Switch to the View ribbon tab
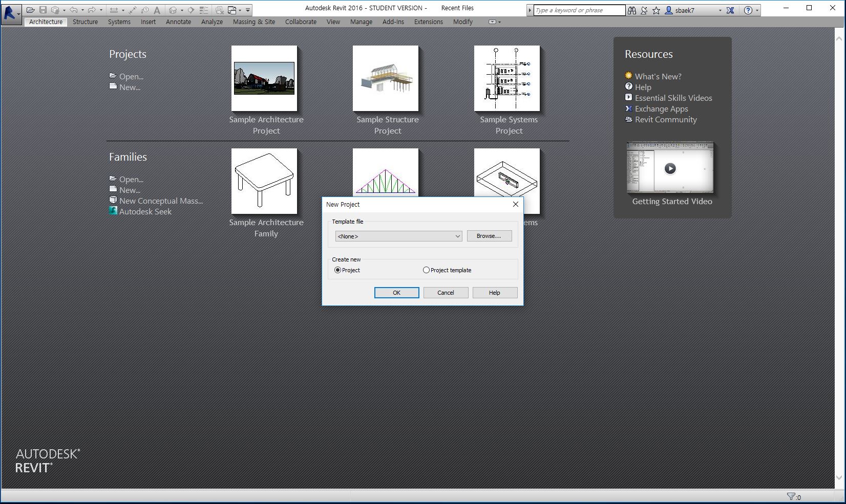Screen dimensions: 846x504 pos(333,22)
